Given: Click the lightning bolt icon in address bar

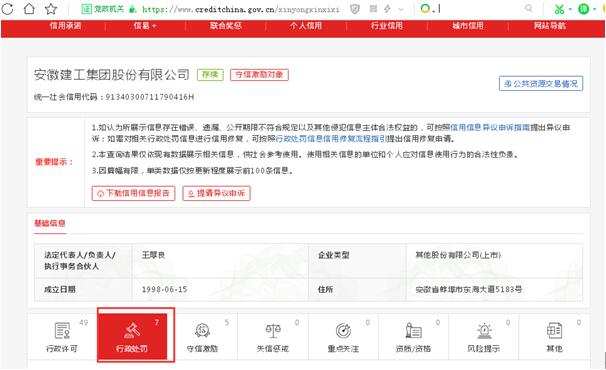Looking at the screenshot, I should 387,9.
